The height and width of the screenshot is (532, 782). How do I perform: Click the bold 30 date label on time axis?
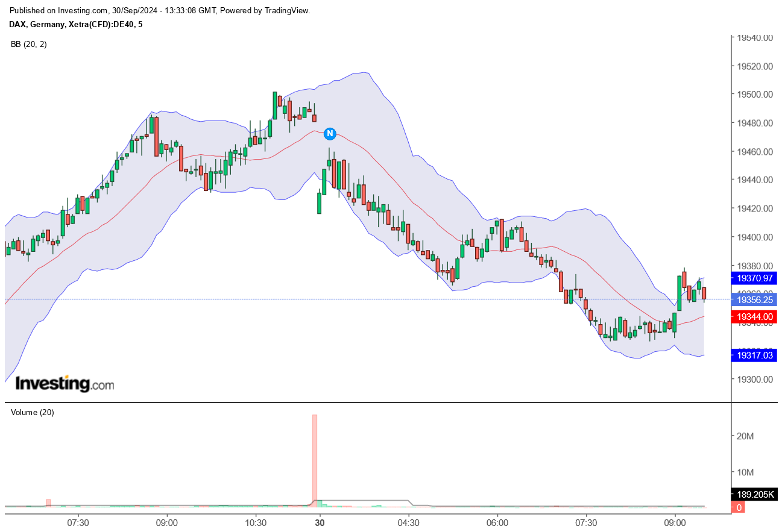tap(320, 522)
